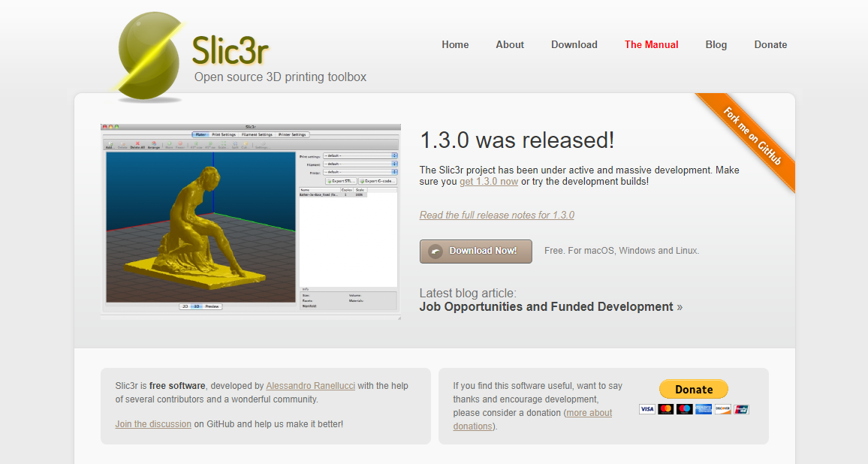The height and width of the screenshot is (464, 868).
Task: Click the Delete All toolbar icon in screenshot
Action: 137,145
